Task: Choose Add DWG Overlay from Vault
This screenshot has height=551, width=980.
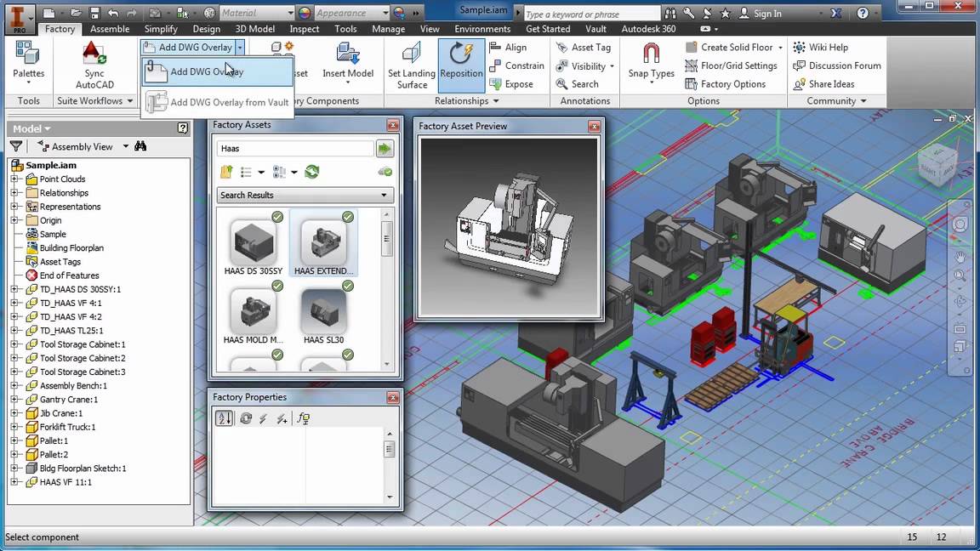Action: 218,102
